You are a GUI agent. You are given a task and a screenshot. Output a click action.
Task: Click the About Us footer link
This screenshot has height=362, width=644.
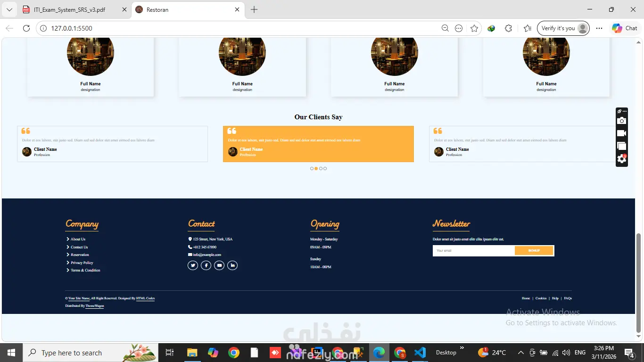point(78,239)
